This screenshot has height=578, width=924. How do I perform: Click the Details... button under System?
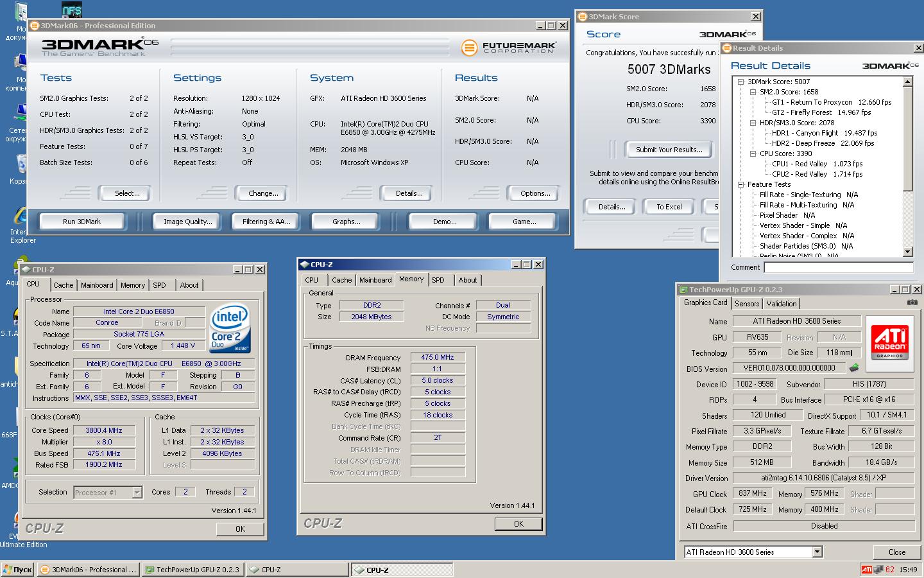click(409, 193)
